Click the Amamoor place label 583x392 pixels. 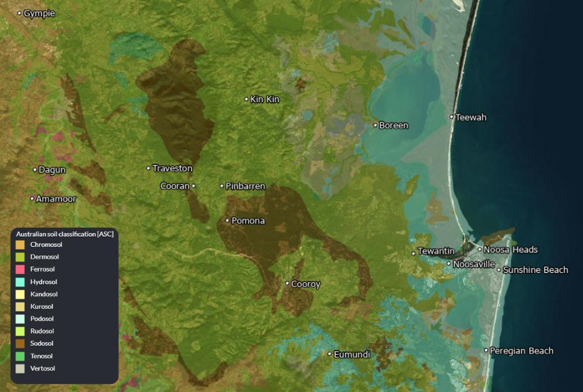click(x=56, y=198)
